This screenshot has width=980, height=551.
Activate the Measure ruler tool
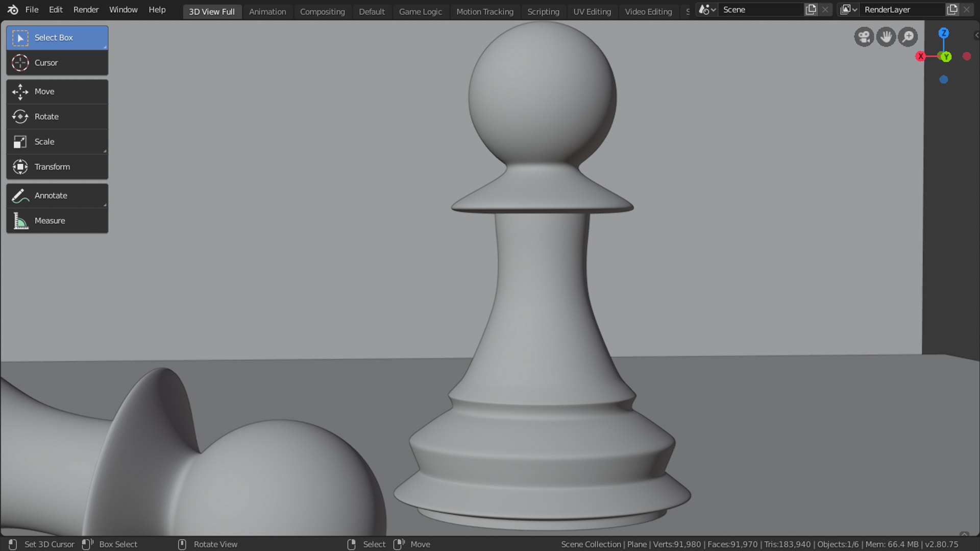click(x=57, y=221)
